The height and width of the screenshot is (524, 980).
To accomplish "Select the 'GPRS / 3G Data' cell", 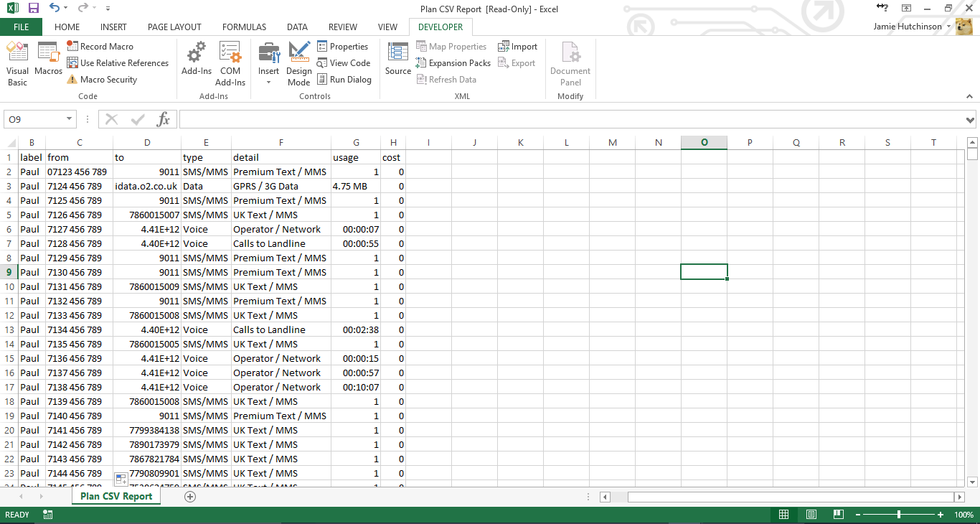I will [281, 186].
